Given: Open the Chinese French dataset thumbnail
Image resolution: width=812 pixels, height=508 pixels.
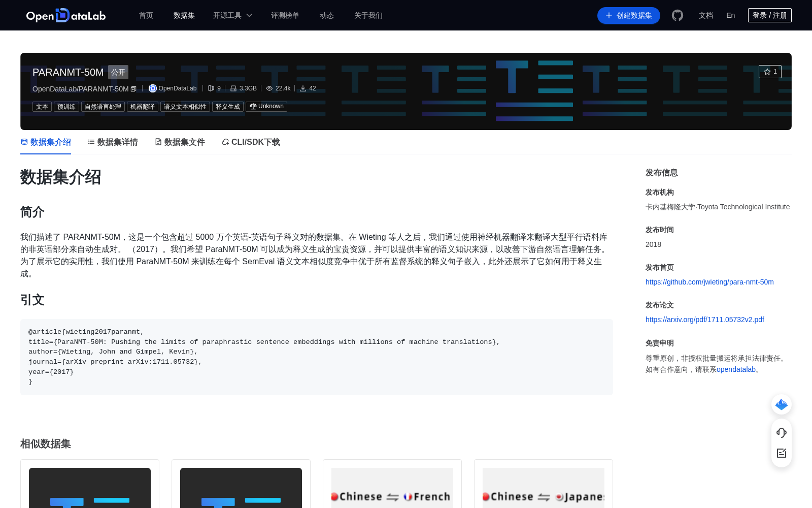Looking at the screenshot, I should [x=392, y=488].
